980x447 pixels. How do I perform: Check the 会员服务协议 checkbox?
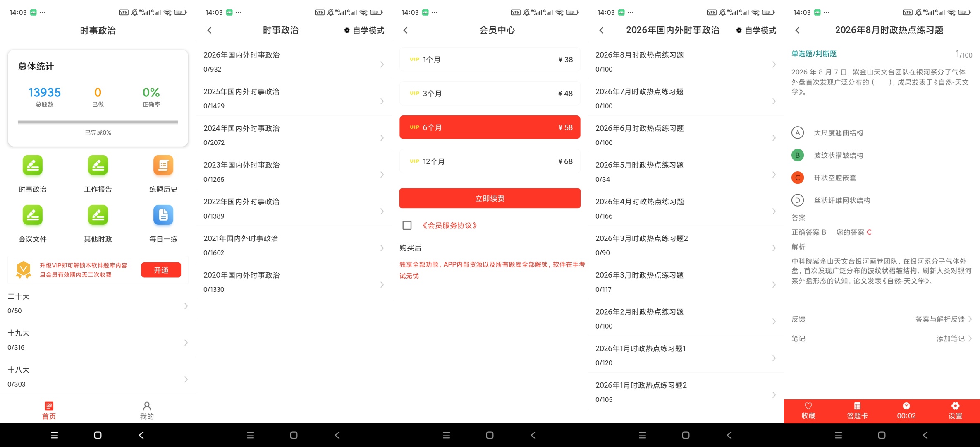pyautogui.click(x=407, y=225)
